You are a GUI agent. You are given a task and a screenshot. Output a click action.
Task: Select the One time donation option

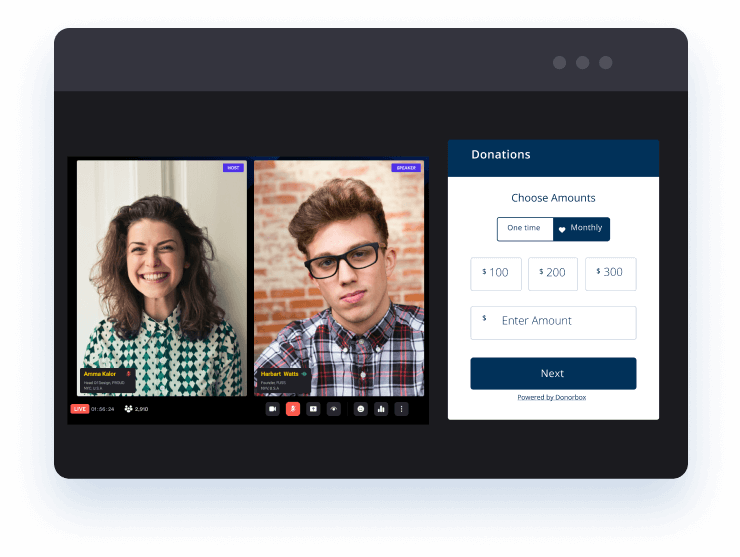tap(524, 229)
